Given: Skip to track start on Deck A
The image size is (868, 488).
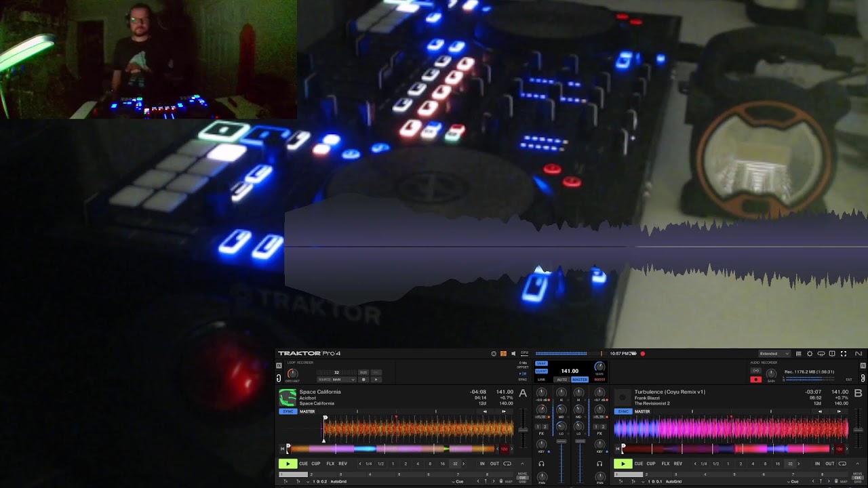Looking at the screenshot, I should click(282, 449).
